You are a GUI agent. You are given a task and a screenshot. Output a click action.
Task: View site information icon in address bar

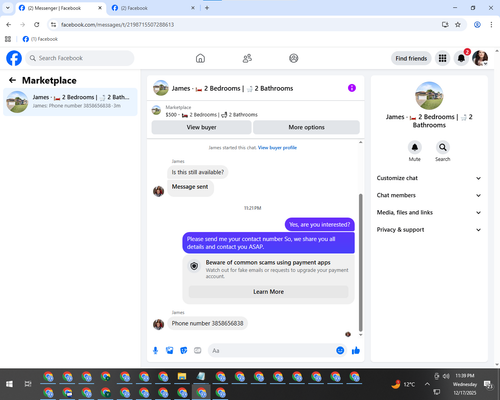pos(53,25)
